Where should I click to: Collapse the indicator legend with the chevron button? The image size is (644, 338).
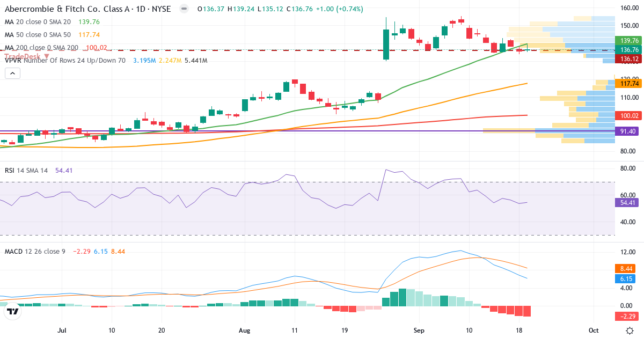(12, 73)
